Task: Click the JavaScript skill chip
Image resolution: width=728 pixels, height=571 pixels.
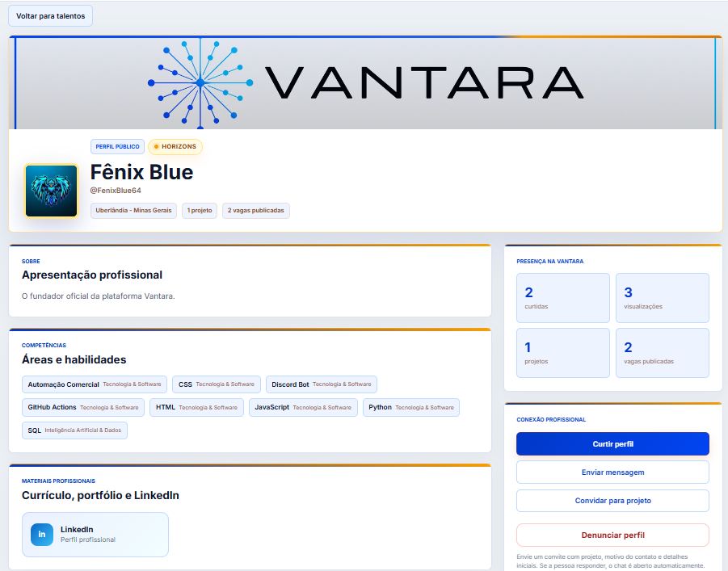Action: tap(303, 407)
